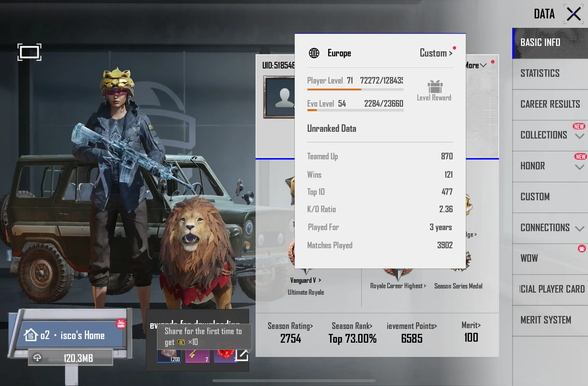The width and height of the screenshot is (588, 386).
Task: Click the globe icon next to Europe
Action: click(314, 53)
